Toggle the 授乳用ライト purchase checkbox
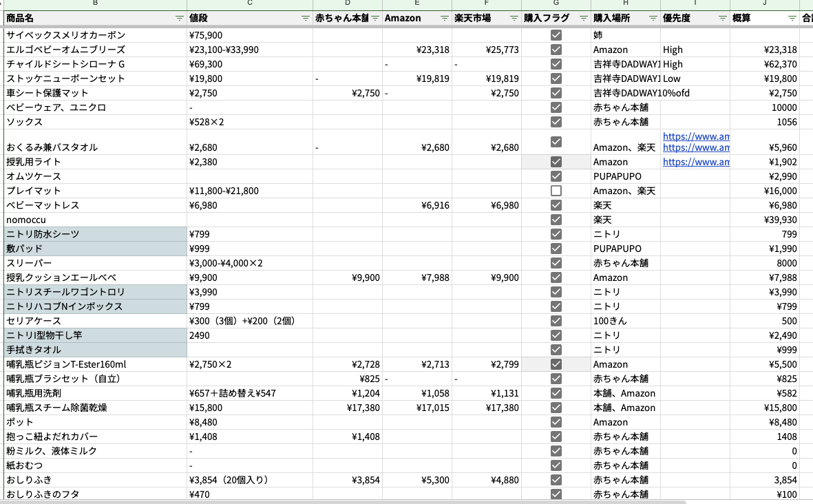Image resolution: width=813 pixels, height=504 pixels. [x=556, y=162]
